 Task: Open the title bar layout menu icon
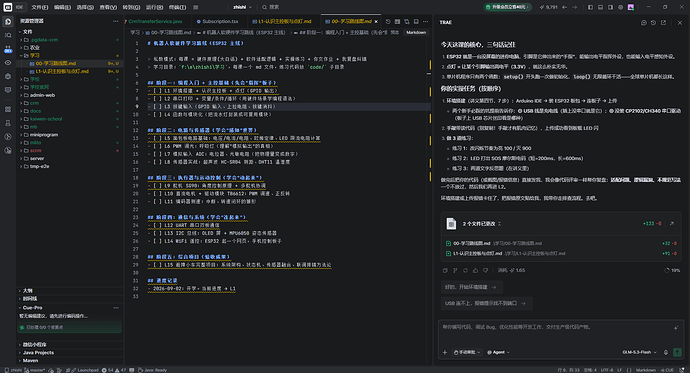(x=195, y=7)
